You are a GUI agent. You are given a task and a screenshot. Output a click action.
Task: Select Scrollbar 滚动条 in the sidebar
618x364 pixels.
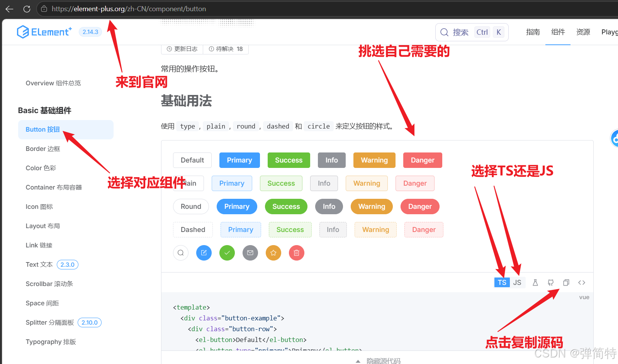coord(49,284)
